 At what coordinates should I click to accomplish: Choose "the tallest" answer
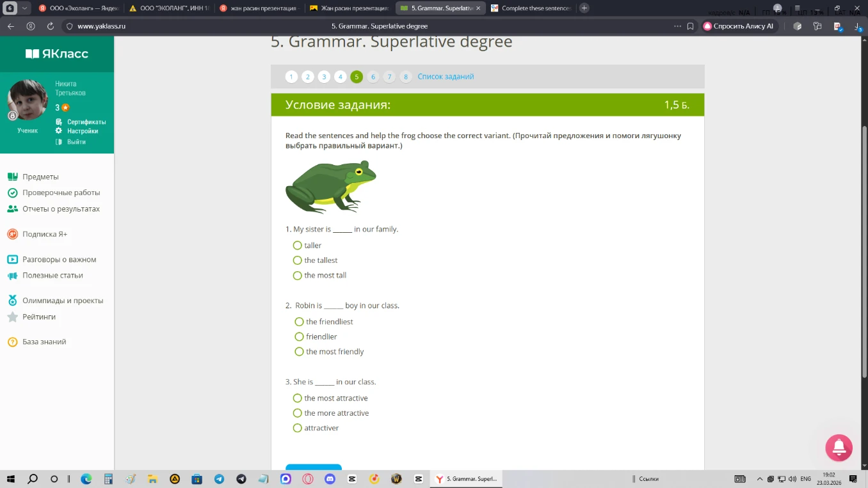[x=297, y=260]
